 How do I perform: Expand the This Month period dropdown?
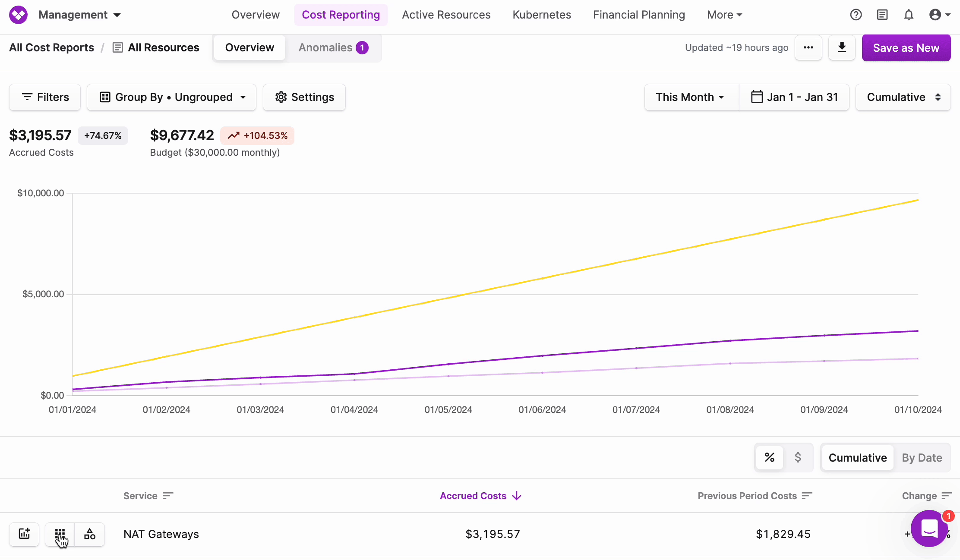pos(691,97)
